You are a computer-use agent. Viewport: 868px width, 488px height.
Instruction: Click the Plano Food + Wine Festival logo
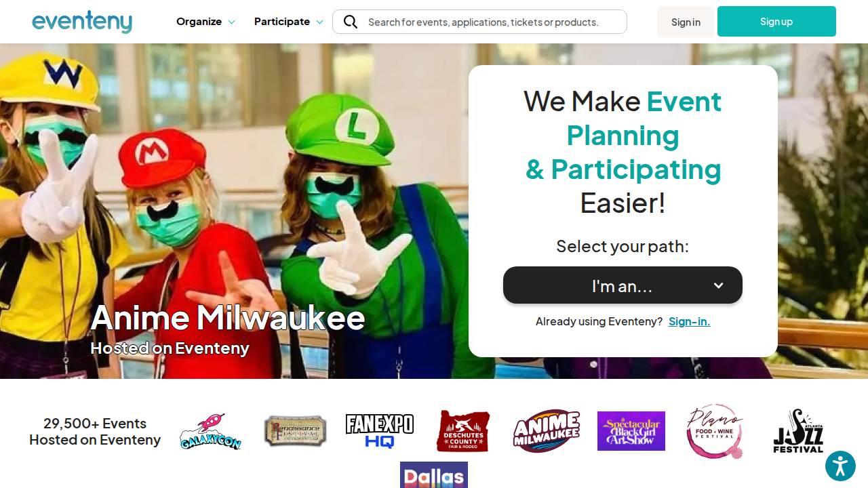pos(715,431)
